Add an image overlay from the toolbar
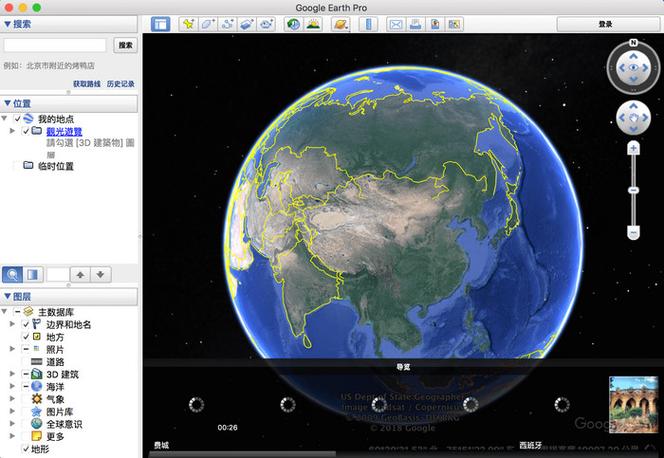664x458 pixels. [247, 24]
